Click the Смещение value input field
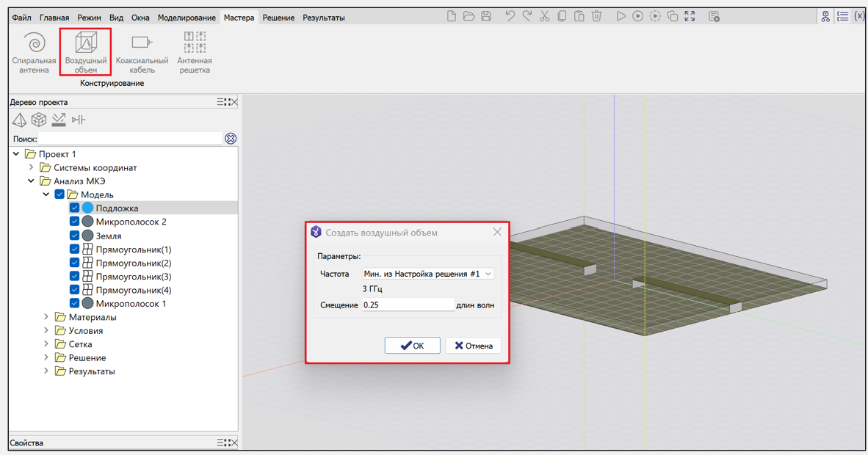The height and width of the screenshot is (455, 868). click(x=408, y=305)
